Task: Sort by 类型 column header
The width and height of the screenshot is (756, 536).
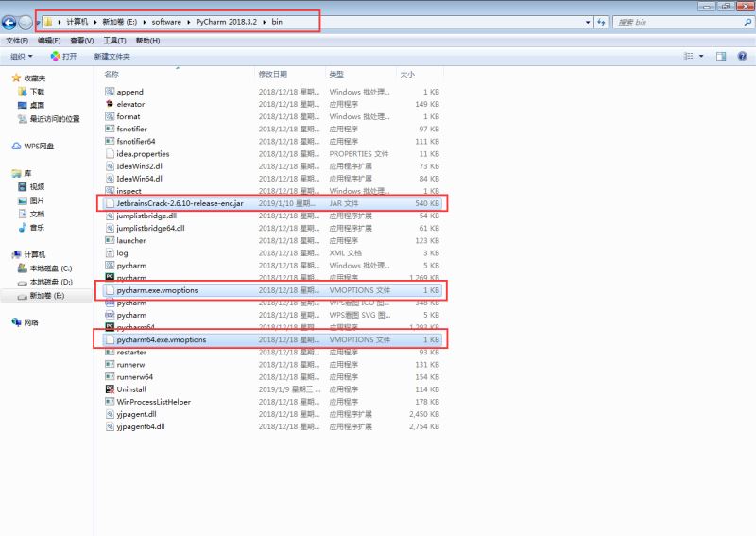Action: (x=336, y=75)
